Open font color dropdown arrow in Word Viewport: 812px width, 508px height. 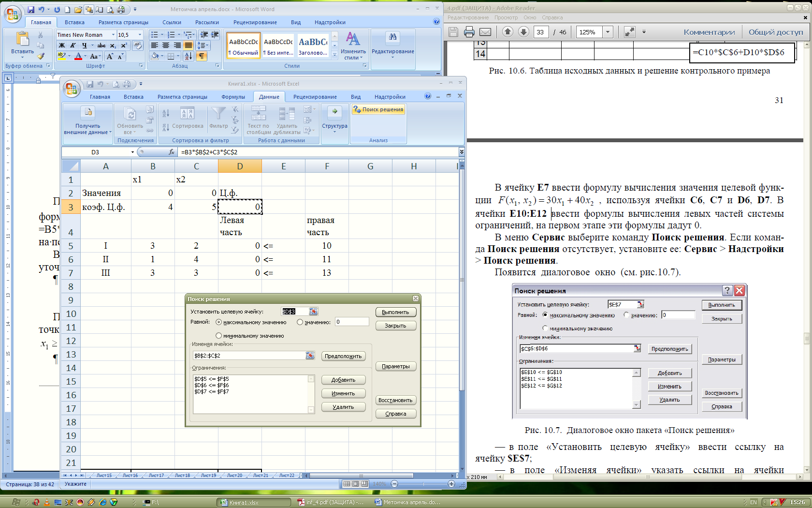85,57
